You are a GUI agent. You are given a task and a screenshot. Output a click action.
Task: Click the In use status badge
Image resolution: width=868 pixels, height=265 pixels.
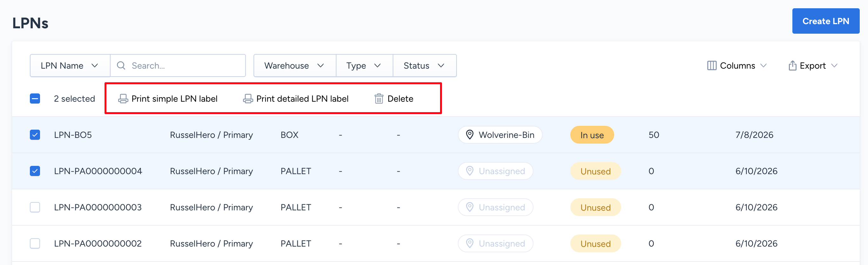(x=592, y=135)
